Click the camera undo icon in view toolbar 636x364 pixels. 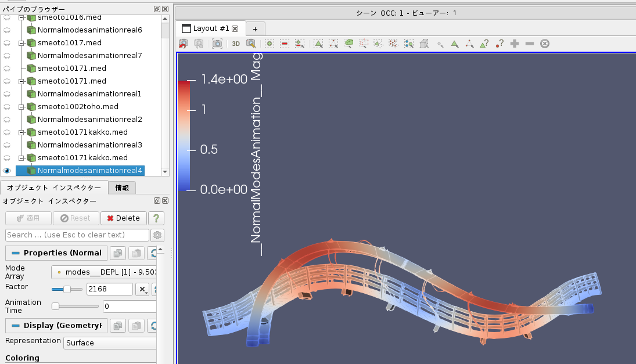[x=184, y=44]
